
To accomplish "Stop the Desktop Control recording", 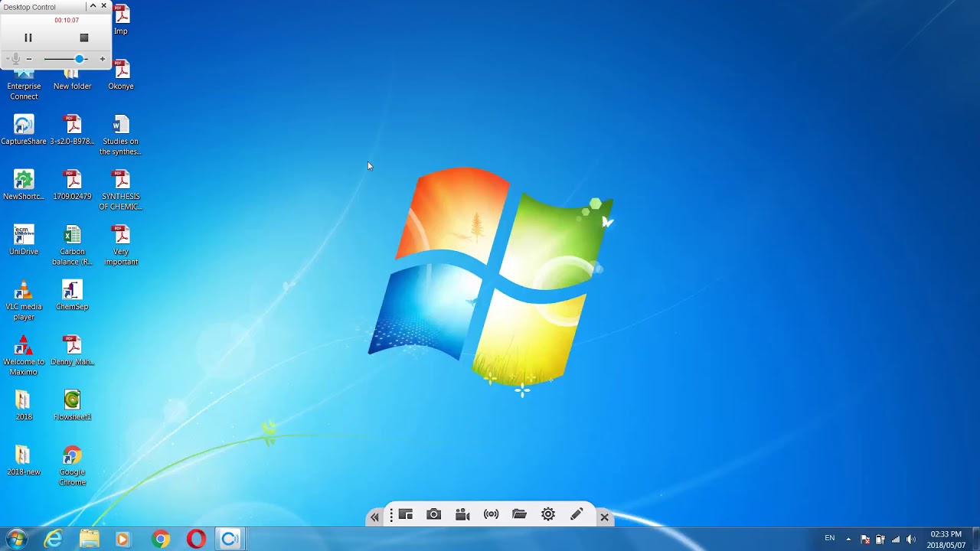I will pos(84,37).
